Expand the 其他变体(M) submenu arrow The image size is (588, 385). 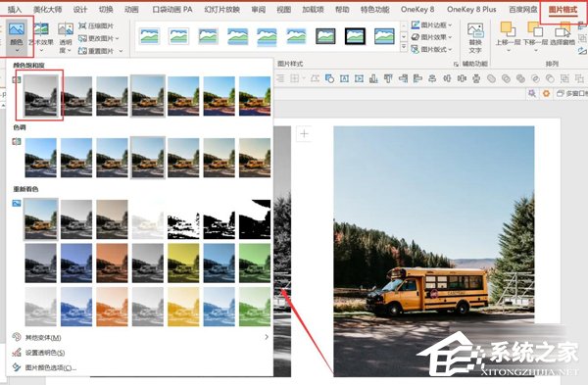click(267, 337)
